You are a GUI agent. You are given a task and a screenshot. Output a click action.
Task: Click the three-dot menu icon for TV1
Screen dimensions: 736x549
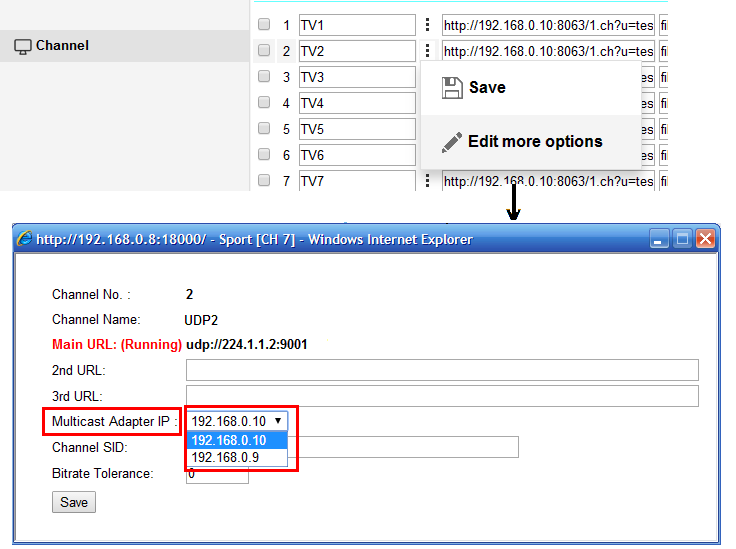(x=428, y=25)
